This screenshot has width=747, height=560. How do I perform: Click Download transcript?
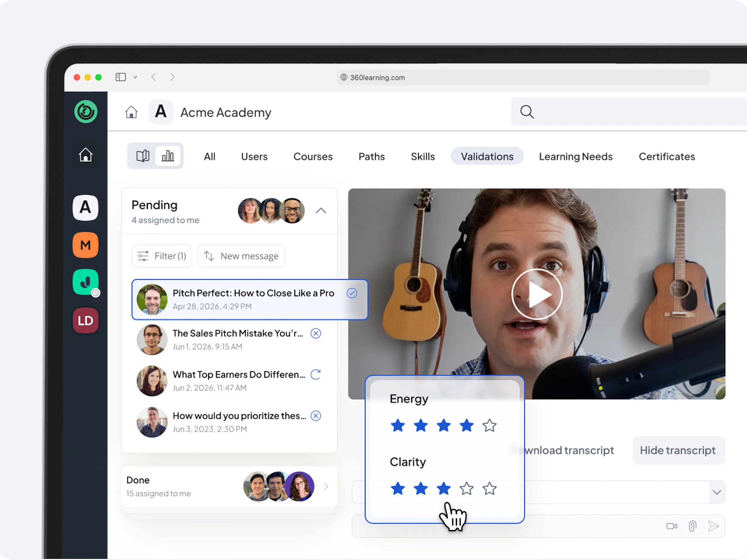569,451
